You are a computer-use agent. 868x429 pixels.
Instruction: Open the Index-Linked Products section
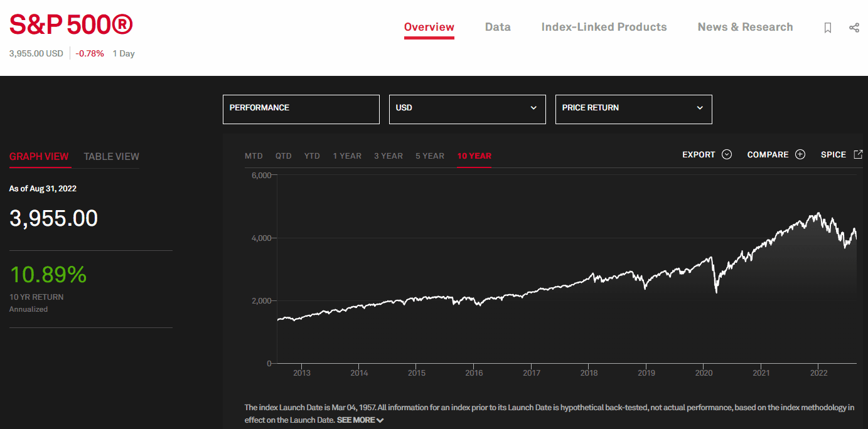[604, 27]
